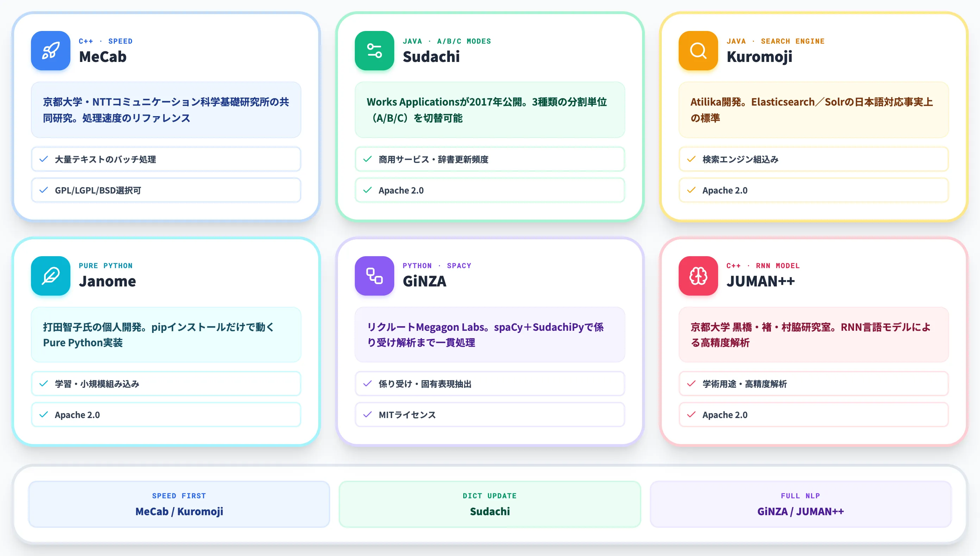The height and width of the screenshot is (556, 980).
Task: Click the GiNZA card title
Action: [x=424, y=282]
